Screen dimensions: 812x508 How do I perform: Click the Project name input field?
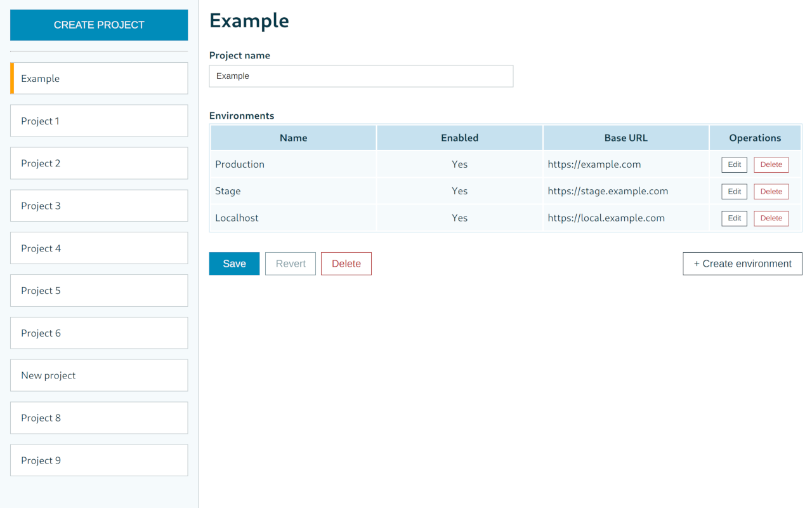point(361,76)
